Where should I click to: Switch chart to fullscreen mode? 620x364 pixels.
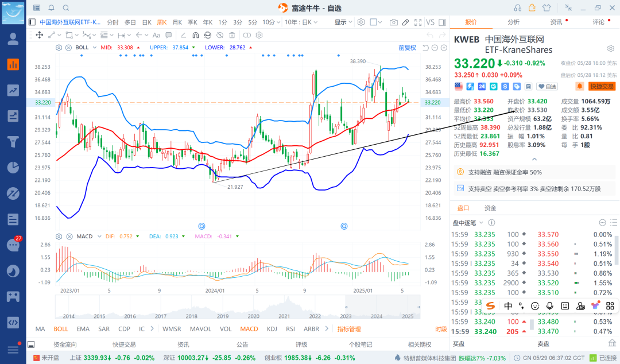point(418,22)
